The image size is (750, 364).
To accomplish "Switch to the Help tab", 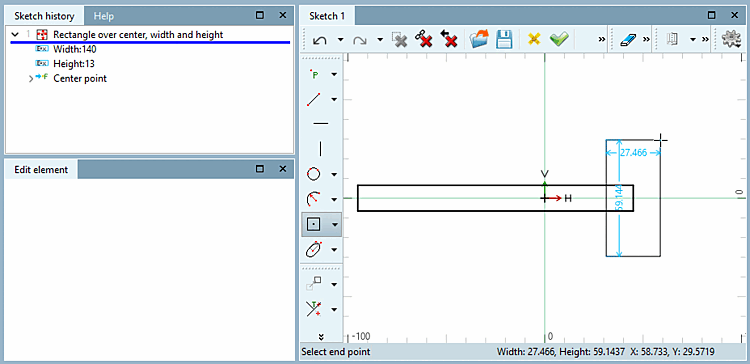I will tap(103, 16).
